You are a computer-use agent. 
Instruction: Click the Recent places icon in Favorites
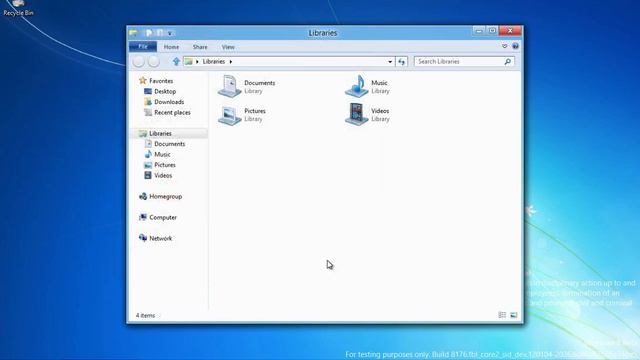(148, 112)
